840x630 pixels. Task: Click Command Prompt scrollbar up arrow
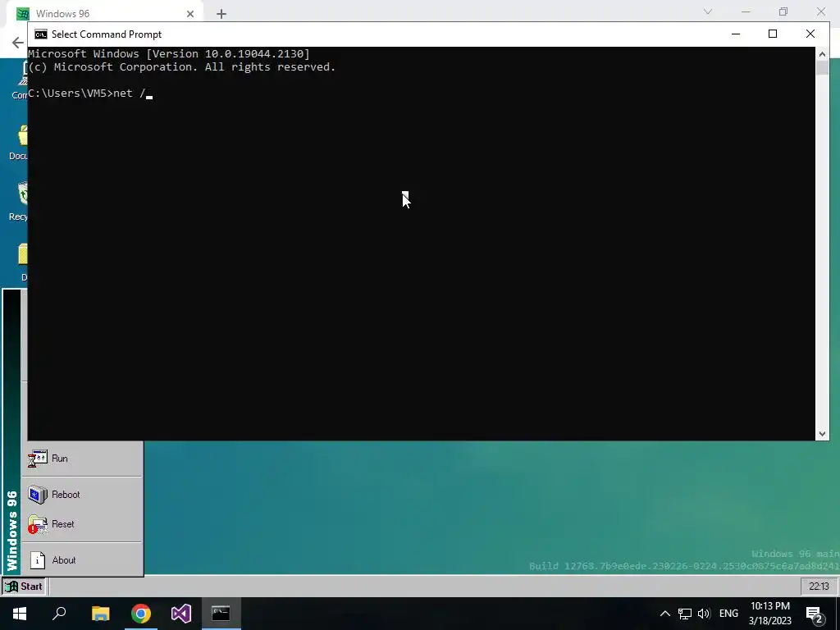click(x=822, y=53)
